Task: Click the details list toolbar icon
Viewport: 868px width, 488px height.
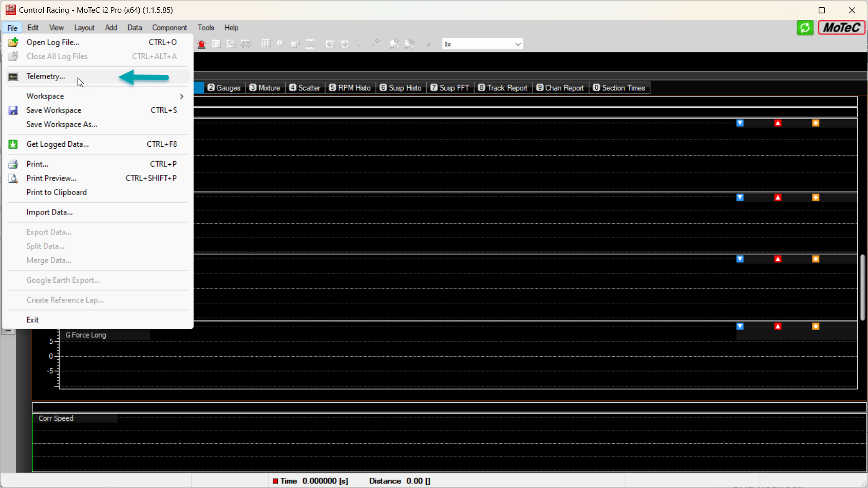Action: click(216, 44)
